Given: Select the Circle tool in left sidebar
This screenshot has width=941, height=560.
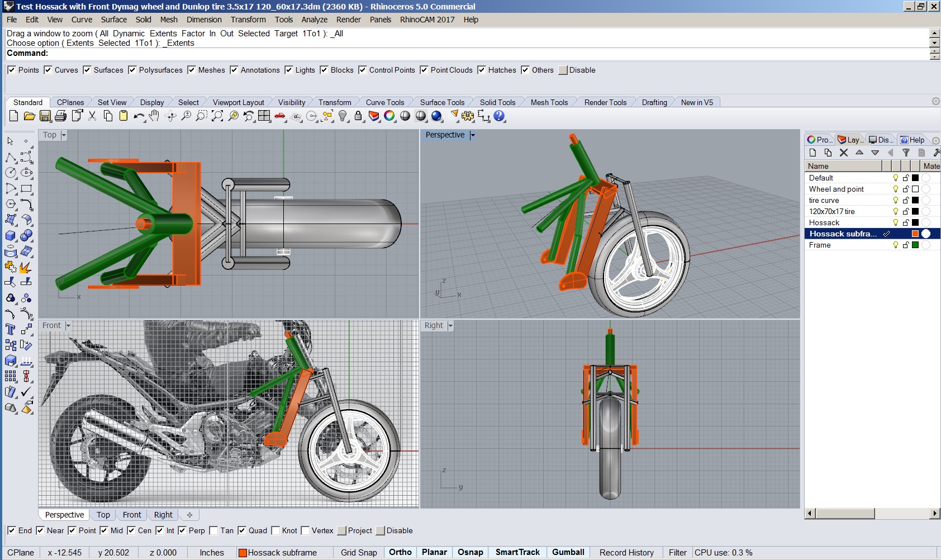Looking at the screenshot, I should click(11, 173).
